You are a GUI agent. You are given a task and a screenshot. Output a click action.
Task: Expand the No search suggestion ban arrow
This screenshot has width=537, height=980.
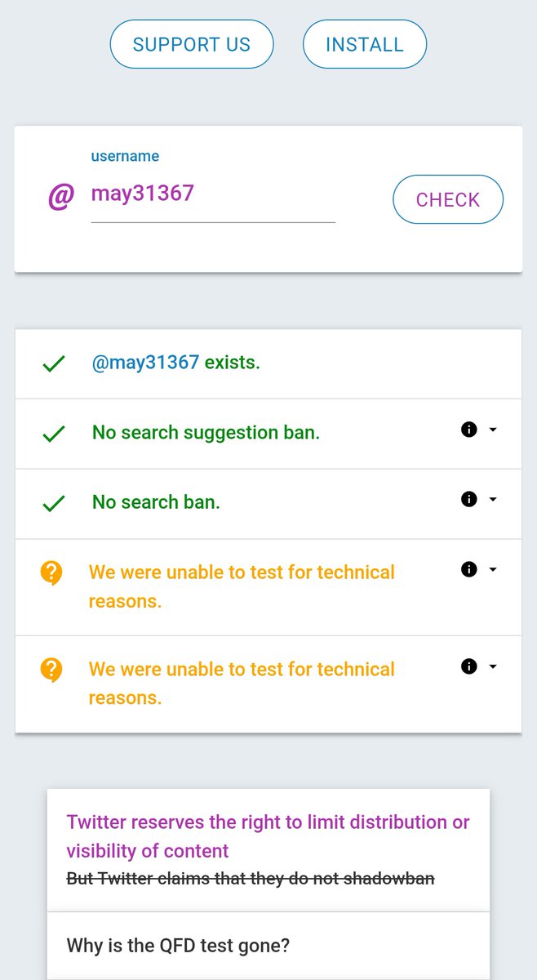[x=492, y=430]
